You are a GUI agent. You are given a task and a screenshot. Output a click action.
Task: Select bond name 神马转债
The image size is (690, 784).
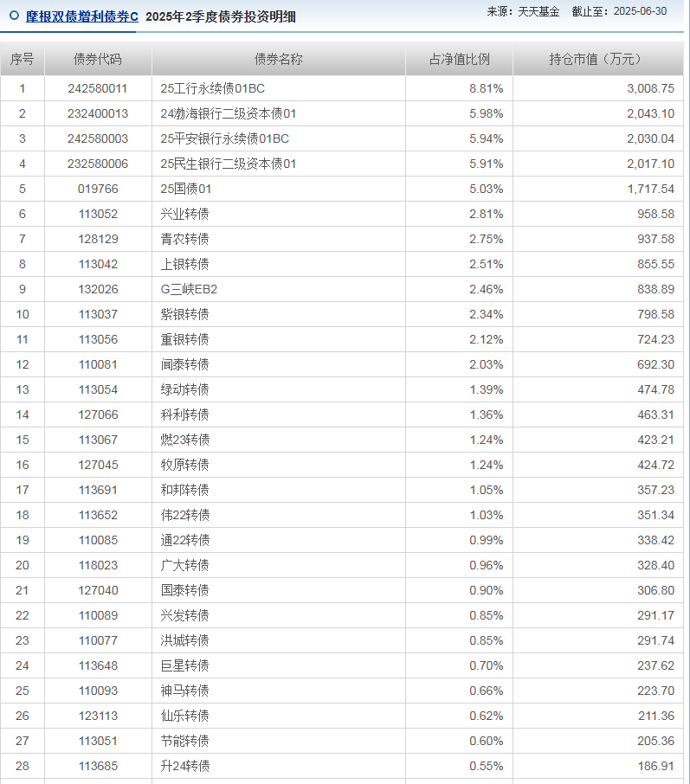pyautogui.click(x=184, y=691)
